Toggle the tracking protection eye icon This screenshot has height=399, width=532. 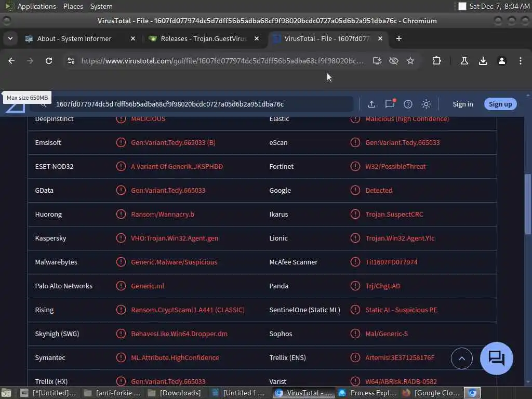coord(394,61)
